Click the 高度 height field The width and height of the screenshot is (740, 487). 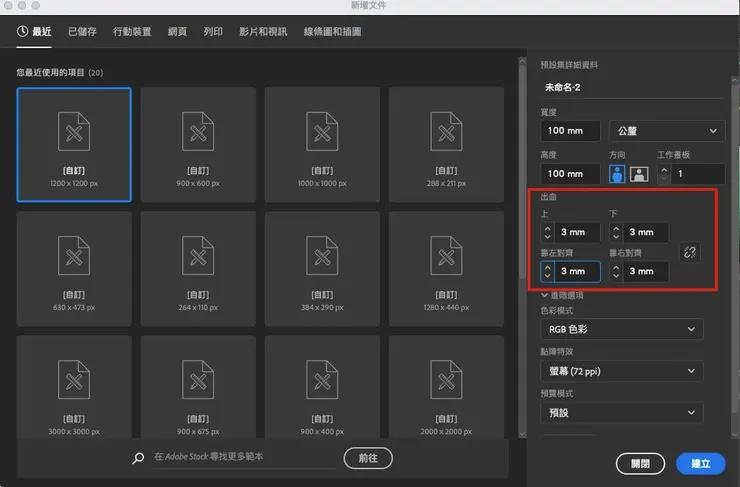click(x=570, y=174)
